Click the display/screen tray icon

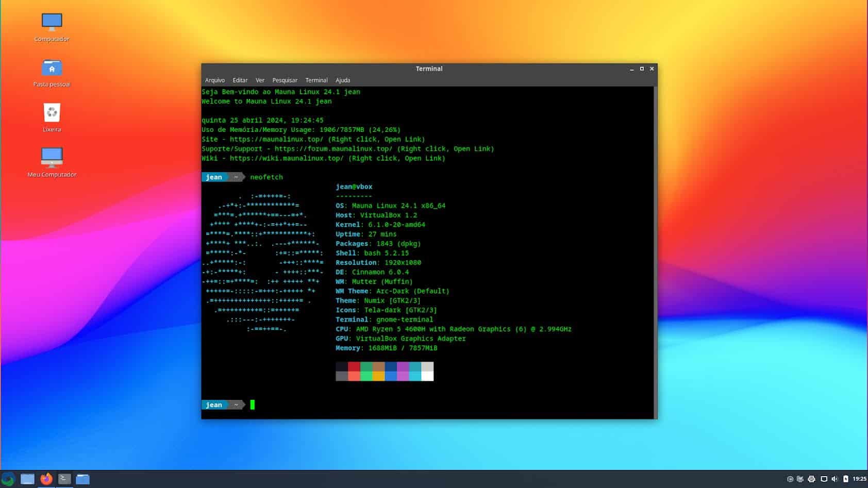(x=824, y=479)
